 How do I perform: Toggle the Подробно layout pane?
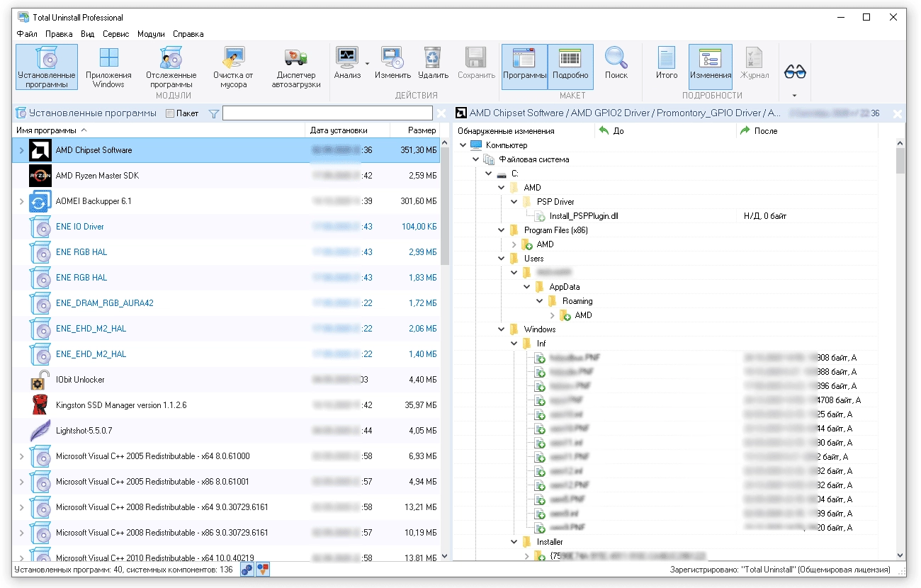point(570,67)
